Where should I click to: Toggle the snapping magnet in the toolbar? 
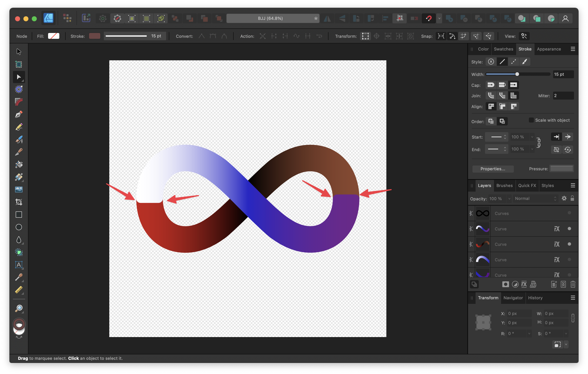click(x=429, y=18)
